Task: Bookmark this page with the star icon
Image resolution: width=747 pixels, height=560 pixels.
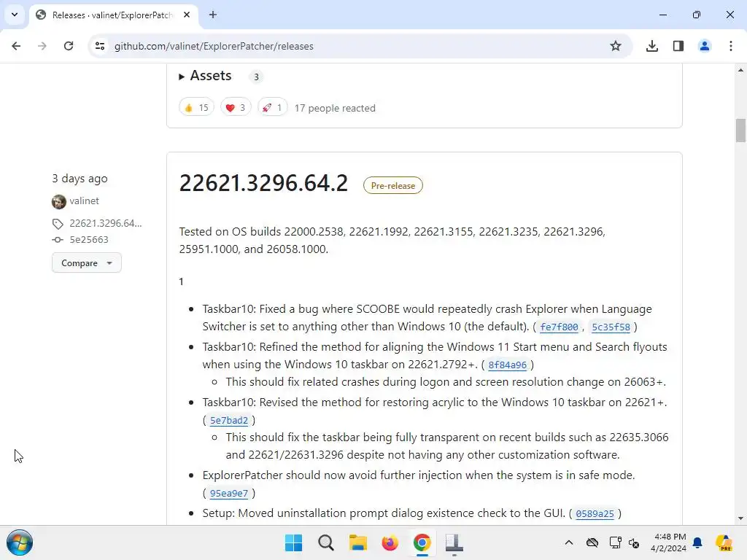Action: pos(616,46)
